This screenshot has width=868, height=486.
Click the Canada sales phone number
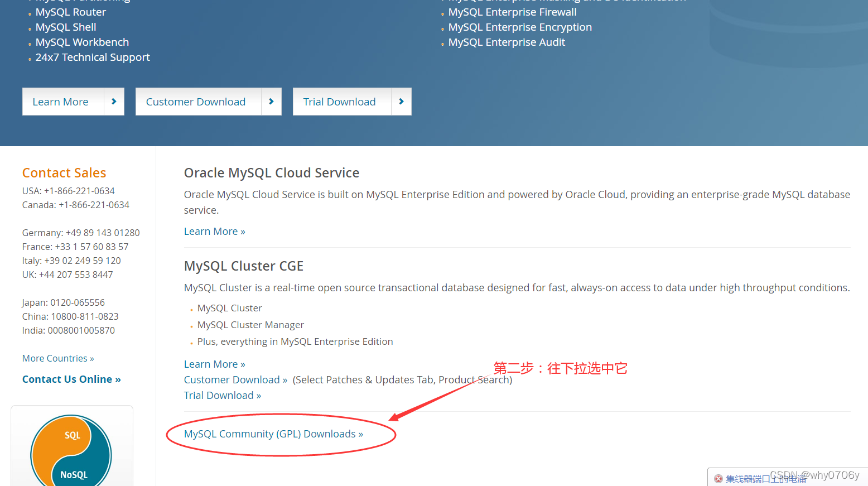(94, 205)
